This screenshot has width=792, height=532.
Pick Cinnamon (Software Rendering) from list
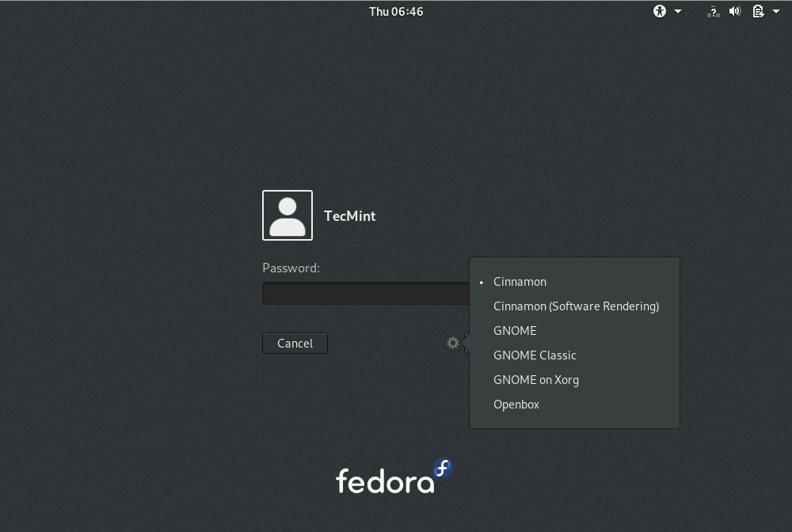pos(576,306)
